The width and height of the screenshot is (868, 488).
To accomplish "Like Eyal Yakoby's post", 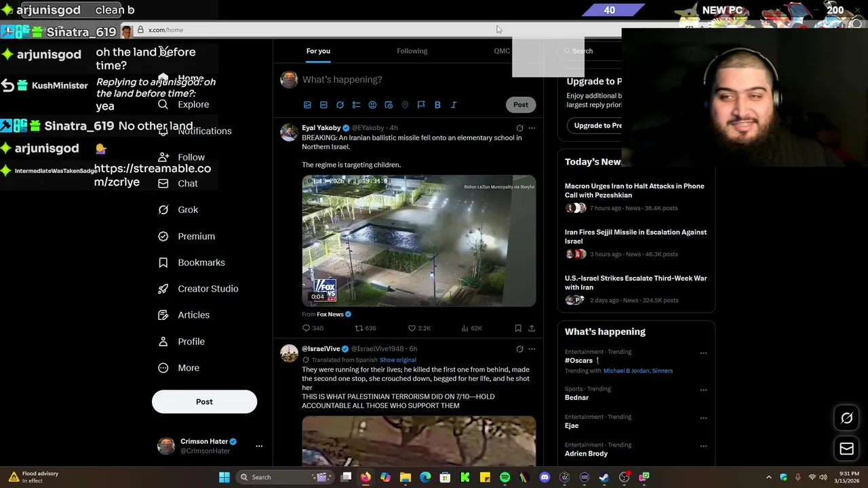I will tap(419, 328).
